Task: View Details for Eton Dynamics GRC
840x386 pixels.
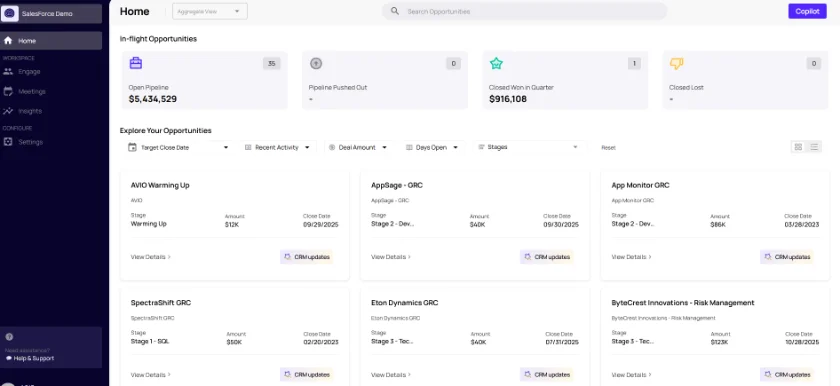Action: coord(391,375)
